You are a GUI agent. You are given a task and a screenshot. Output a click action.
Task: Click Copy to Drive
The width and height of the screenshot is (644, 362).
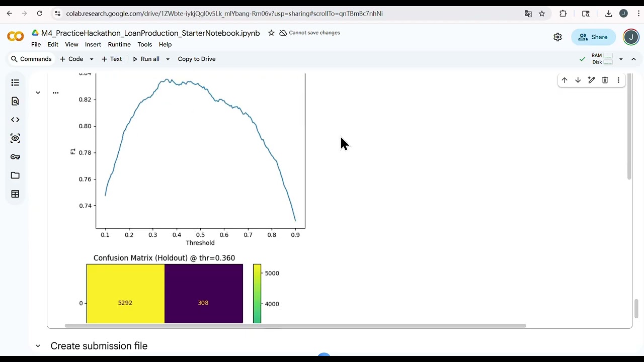197,59
